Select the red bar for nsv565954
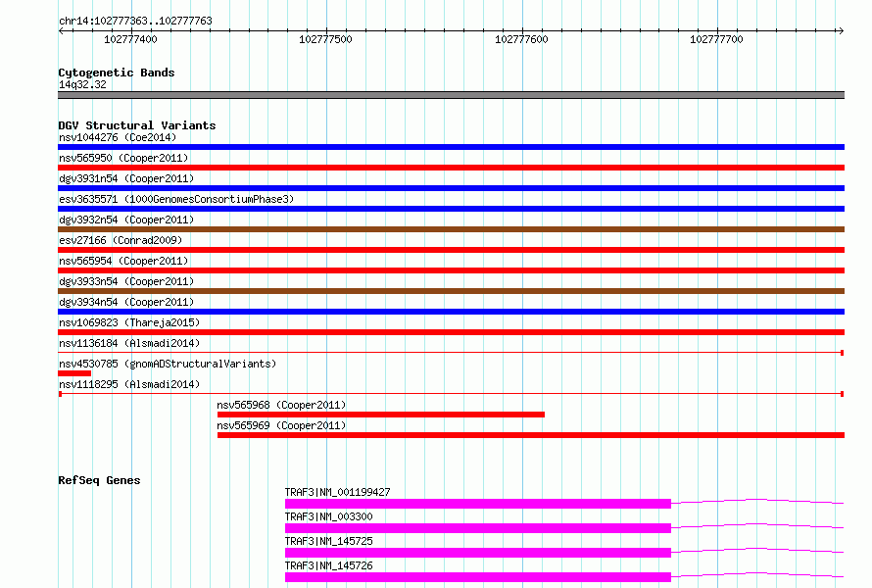This screenshot has height=588, width=872. click(451, 270)
